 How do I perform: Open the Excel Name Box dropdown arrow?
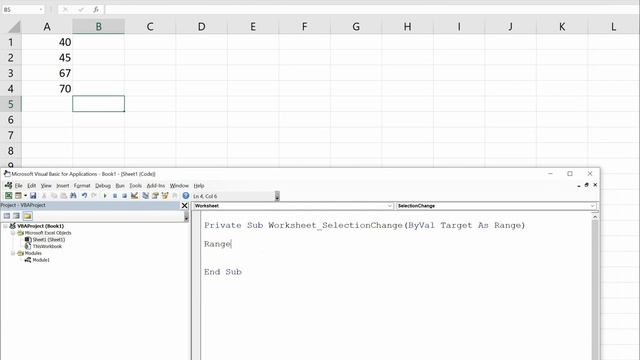click(x=41, y=9)
